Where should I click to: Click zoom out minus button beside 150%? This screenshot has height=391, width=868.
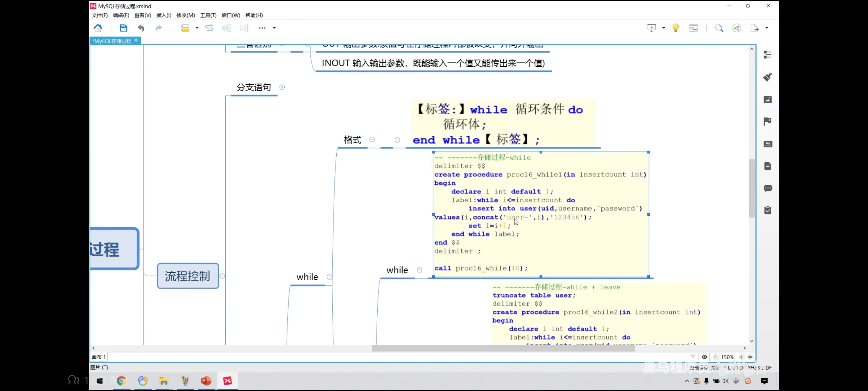click(x=715, y=357)
